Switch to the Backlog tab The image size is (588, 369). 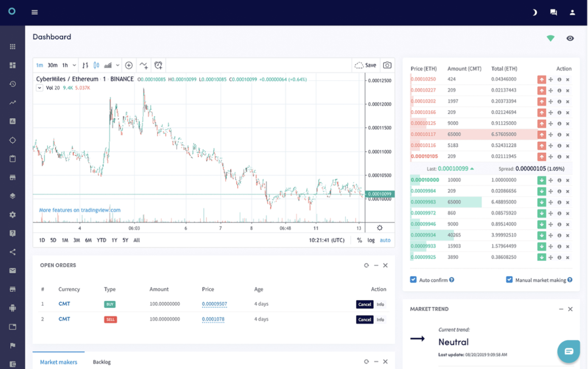[102, 362]
